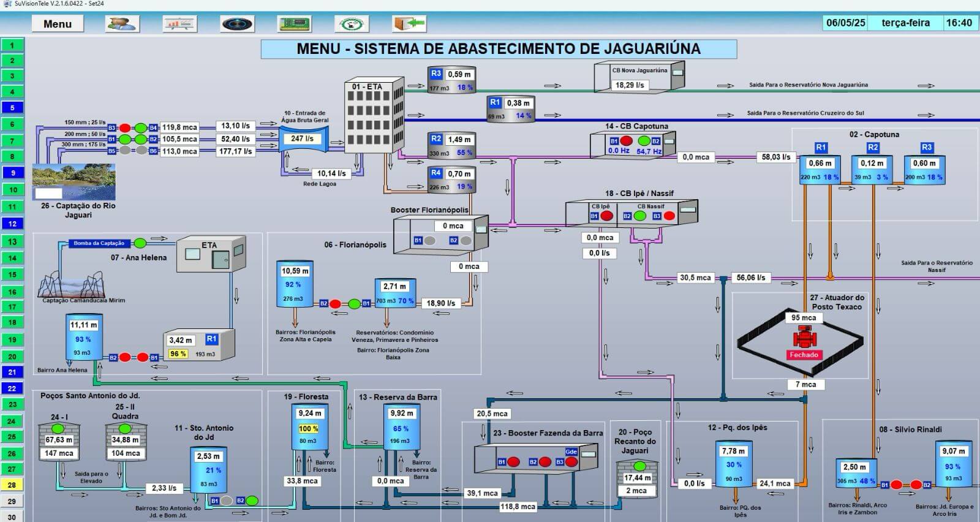Select the 13 - Reserva da Barra tank

[402, 428]
